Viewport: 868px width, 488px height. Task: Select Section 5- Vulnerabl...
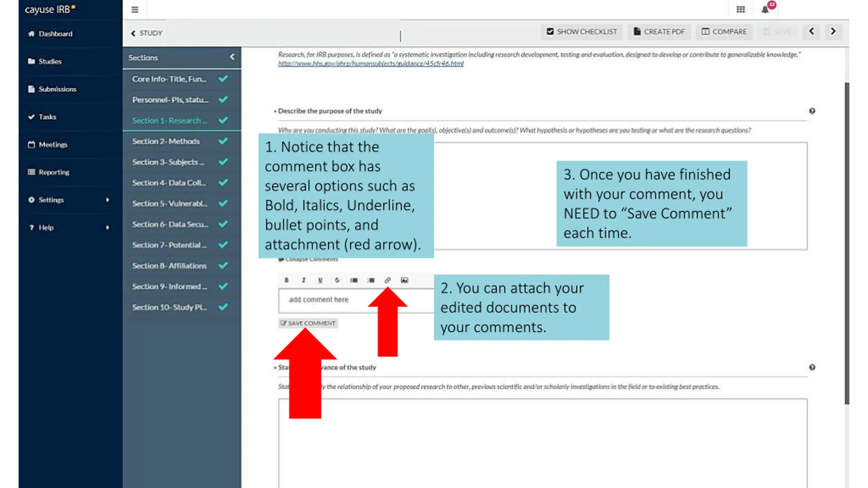tap(182, 203)
